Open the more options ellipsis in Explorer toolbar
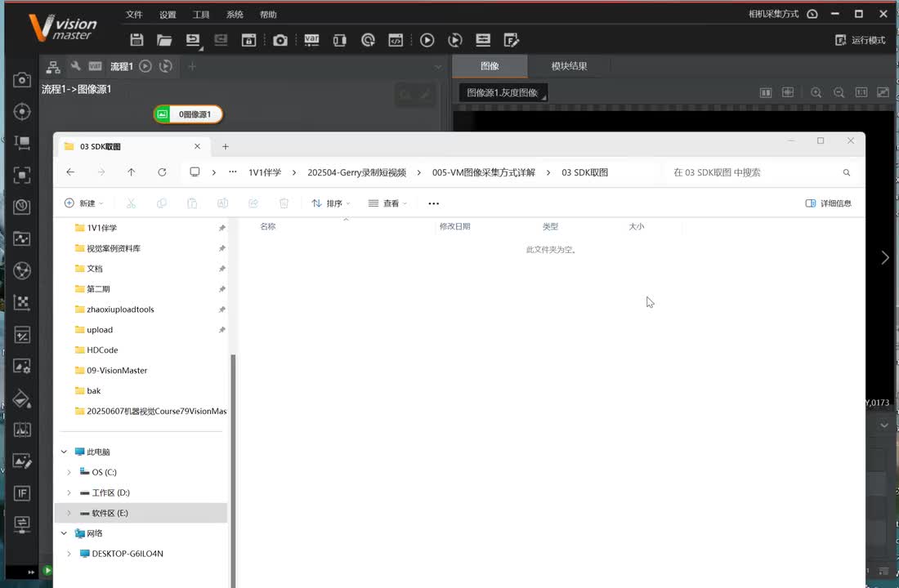 coord(433,203)
